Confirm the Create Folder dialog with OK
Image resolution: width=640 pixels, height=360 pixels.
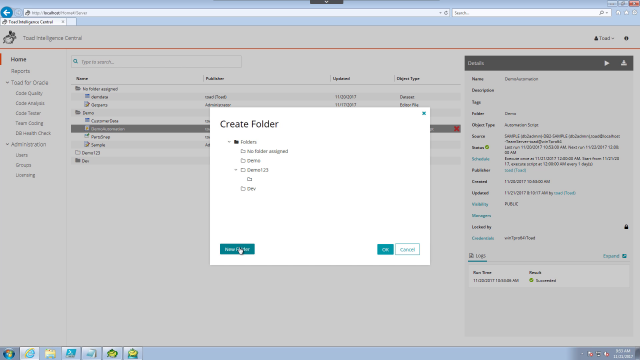coord(385,249)
